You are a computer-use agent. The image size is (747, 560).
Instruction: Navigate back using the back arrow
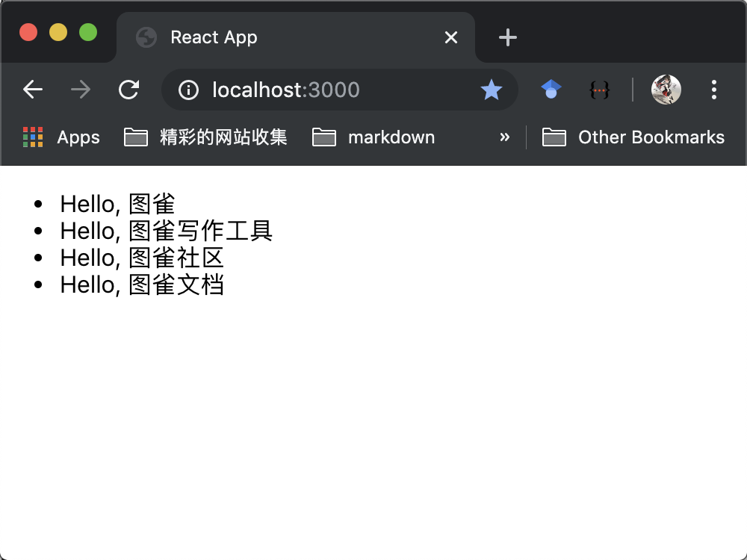[33, 89]
